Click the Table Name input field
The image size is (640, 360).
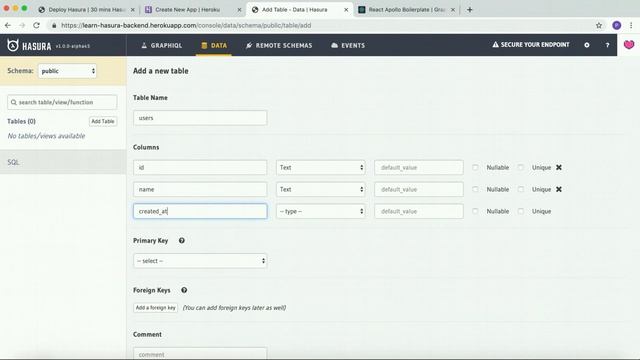point(200,118)
